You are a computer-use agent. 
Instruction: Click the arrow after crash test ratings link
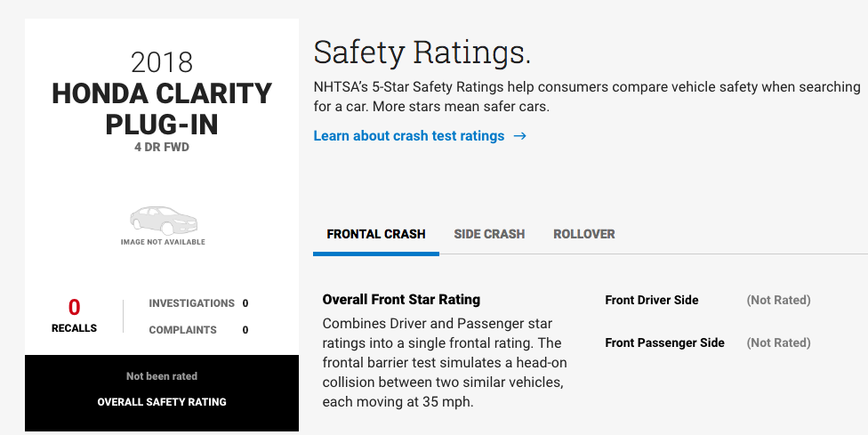tap(520, 136)
